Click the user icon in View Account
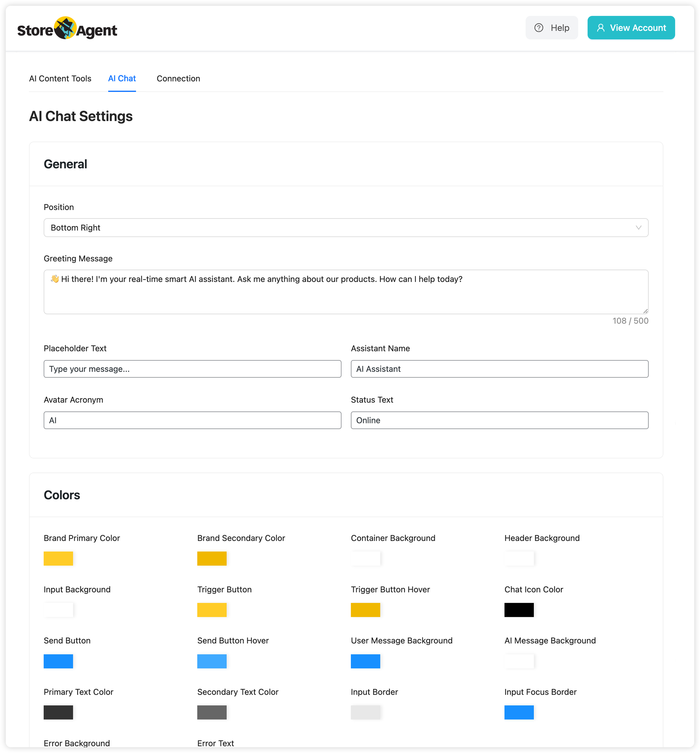 pyautogui.click(x=601, y=28)
